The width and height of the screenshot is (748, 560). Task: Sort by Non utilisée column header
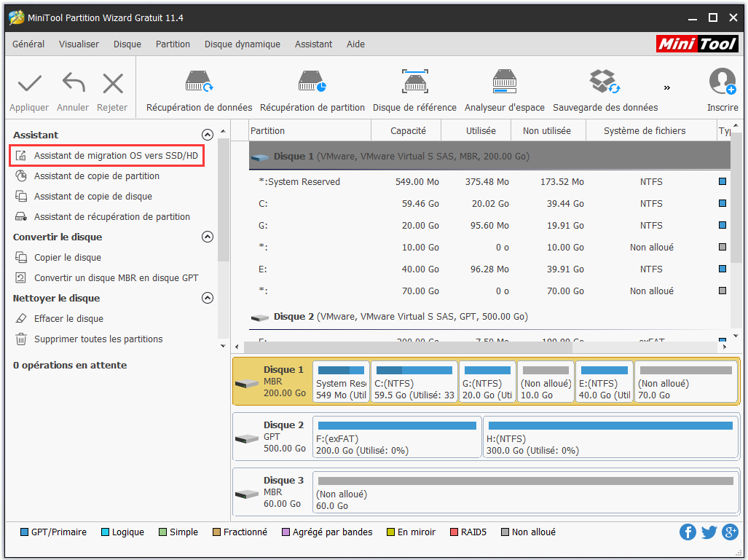(548, 130)
